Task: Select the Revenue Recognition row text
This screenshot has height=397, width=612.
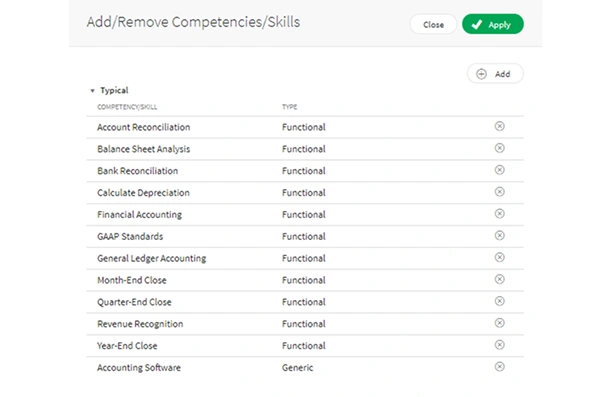Action: click(x=140, y=324)
